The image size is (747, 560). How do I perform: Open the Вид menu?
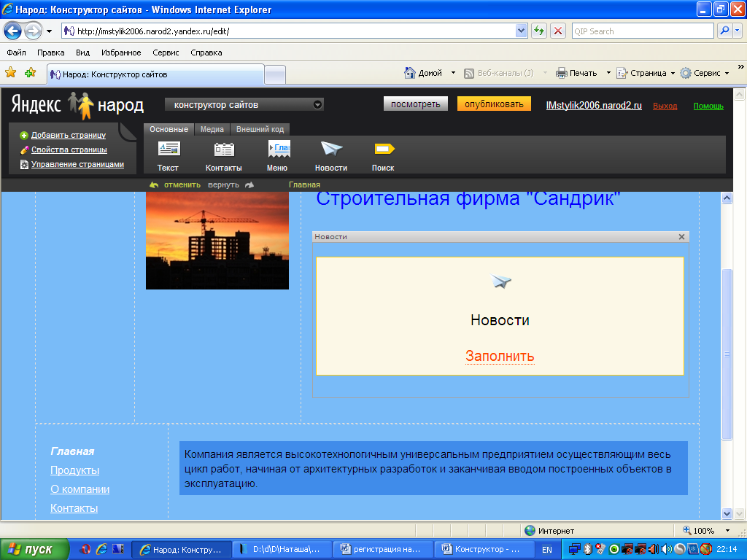[83, 52]
